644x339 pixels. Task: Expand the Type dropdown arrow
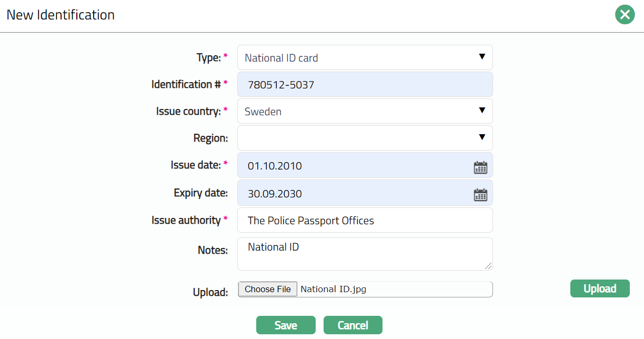pos(481,57)
